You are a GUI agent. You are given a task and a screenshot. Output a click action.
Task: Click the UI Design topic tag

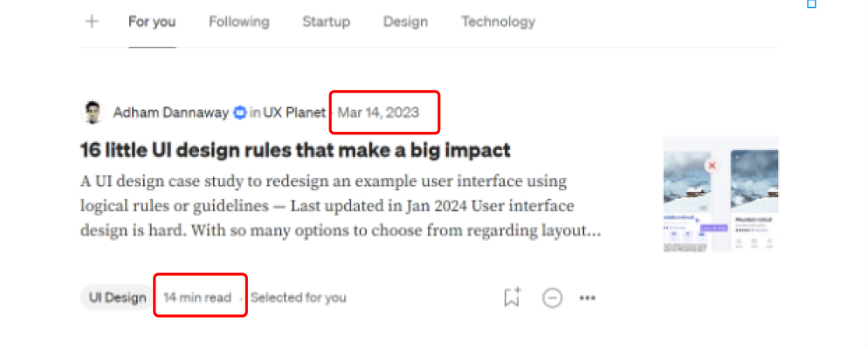click(x=117, y=298)
